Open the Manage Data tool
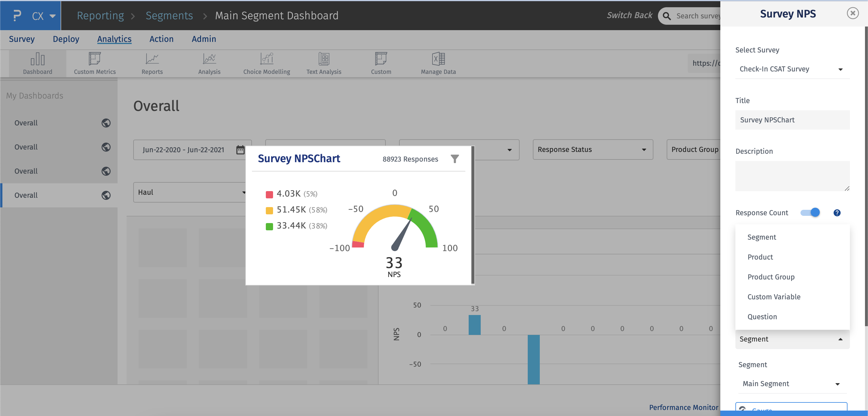The width and height of the screenshot is (868, 416). (x=438, y=63)
